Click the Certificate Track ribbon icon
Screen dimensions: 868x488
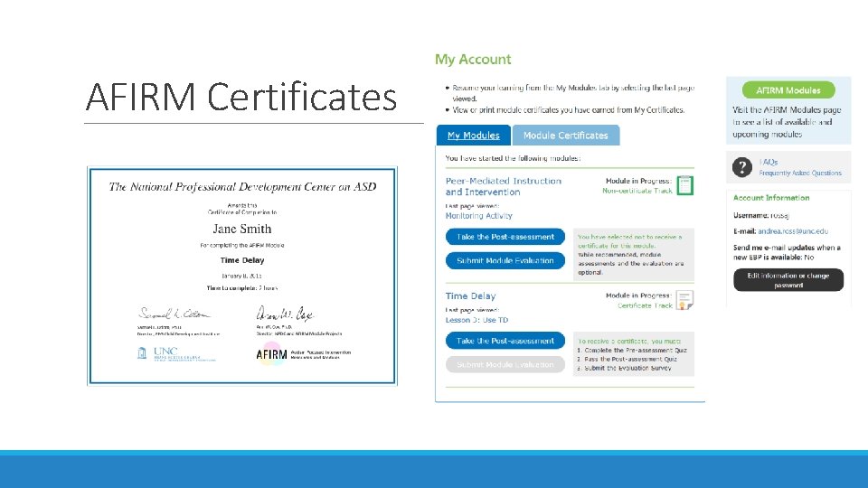point(684,300)
